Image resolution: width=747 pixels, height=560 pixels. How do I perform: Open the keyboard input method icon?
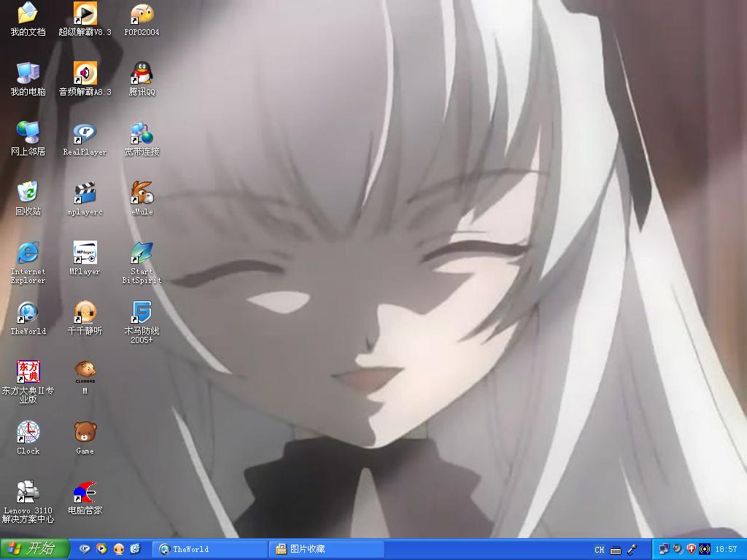tap(616, 550)
